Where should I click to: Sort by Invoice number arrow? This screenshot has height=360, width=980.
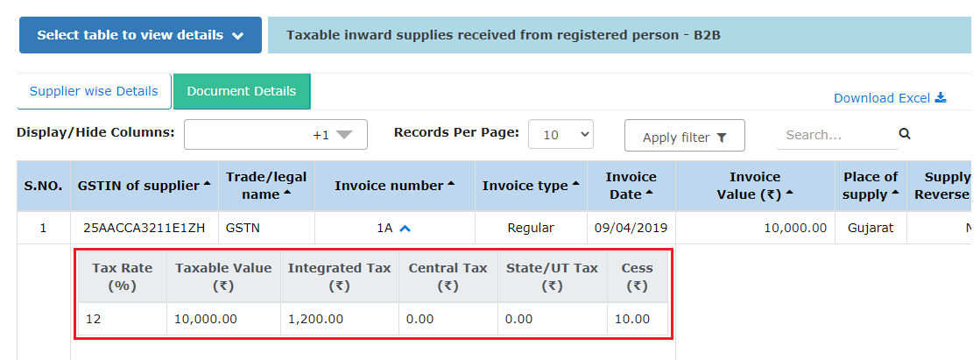451,184
